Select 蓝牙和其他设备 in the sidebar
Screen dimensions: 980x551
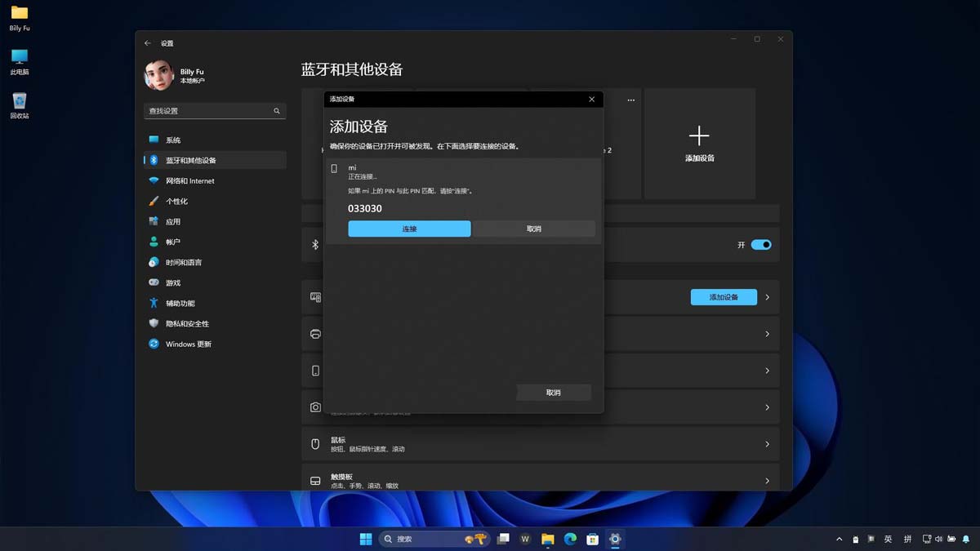click(188, 160)
